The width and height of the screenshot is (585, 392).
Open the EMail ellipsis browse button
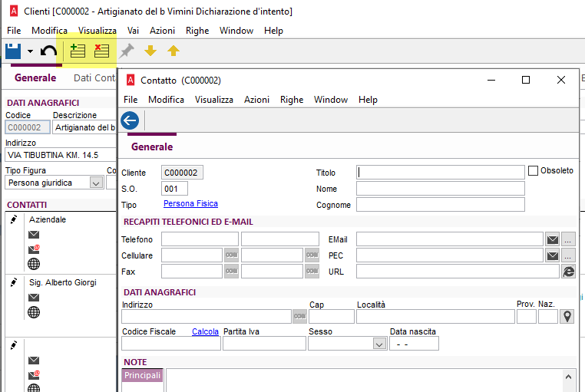coord(568,239)
